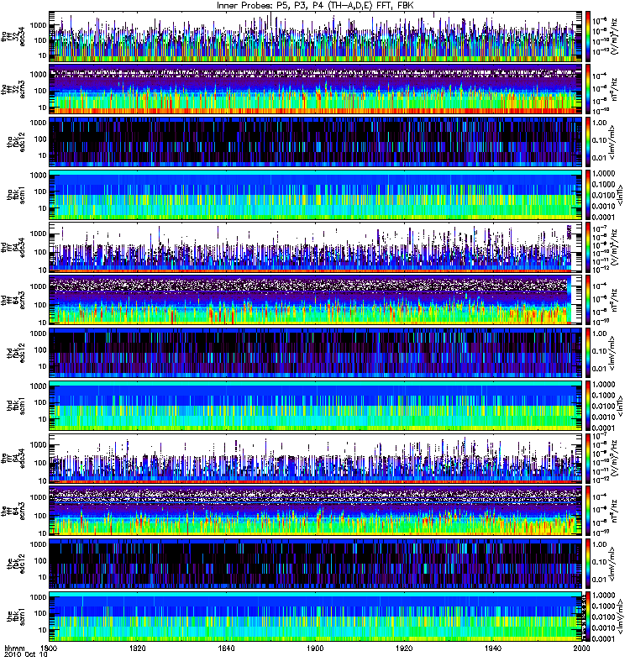This screenshot has width=630, height=672.
Task: Open the tha fff scm3 spectrogram panel
Action: 316,89
